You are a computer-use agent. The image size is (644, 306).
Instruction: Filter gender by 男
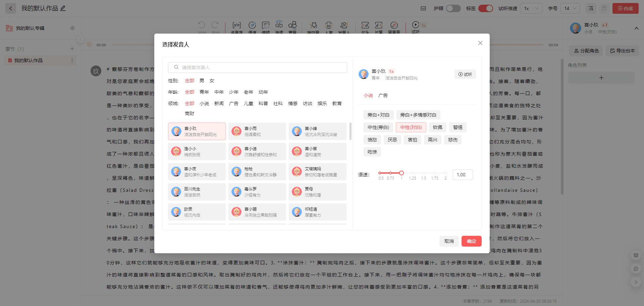(202, 81)
